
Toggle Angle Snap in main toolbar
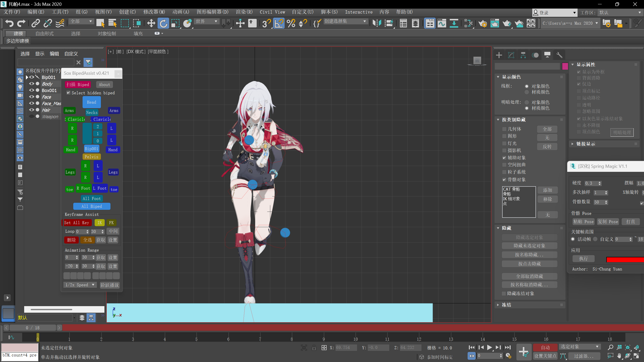click(279, 23)
